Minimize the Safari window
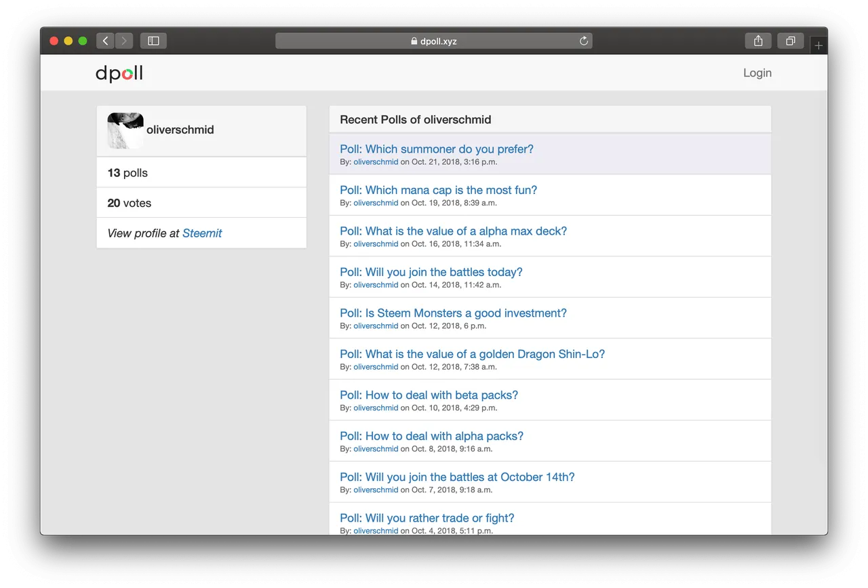The height and width of the screenshot is (588, 868). (x=68, y=41)
